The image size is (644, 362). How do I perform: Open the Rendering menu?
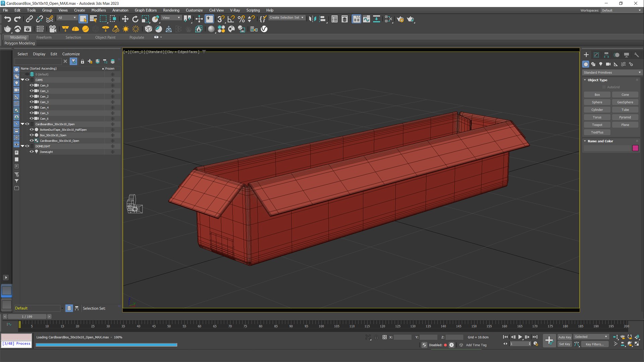point(171,10)
